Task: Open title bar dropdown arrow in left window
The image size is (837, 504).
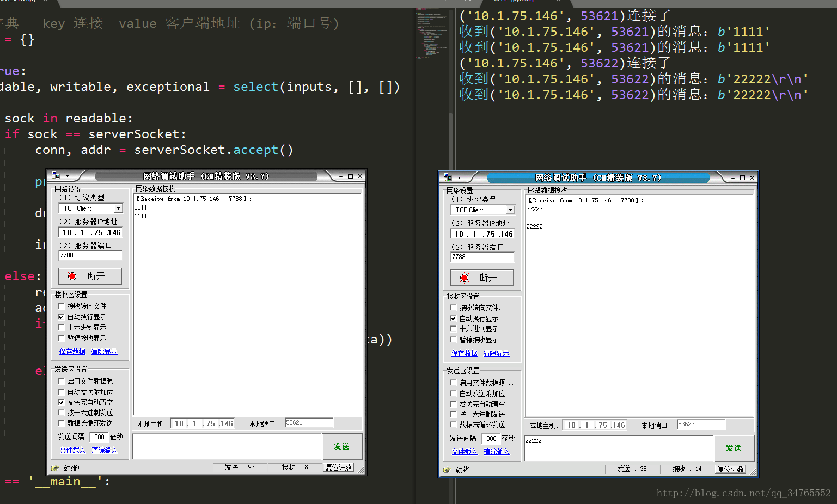Action: 67,176
